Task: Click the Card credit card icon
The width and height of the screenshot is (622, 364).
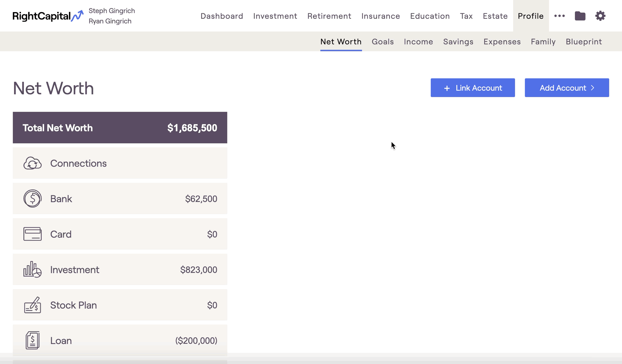Action: 32,234
